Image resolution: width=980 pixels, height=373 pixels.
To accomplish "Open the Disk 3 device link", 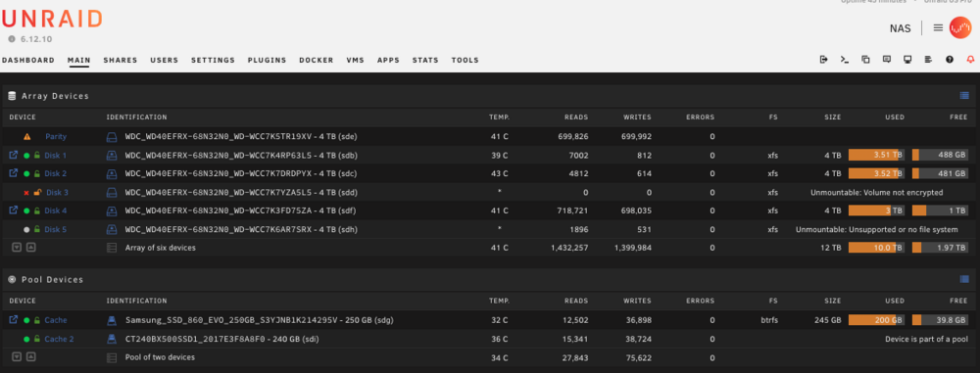I will (x=57, y=193).
